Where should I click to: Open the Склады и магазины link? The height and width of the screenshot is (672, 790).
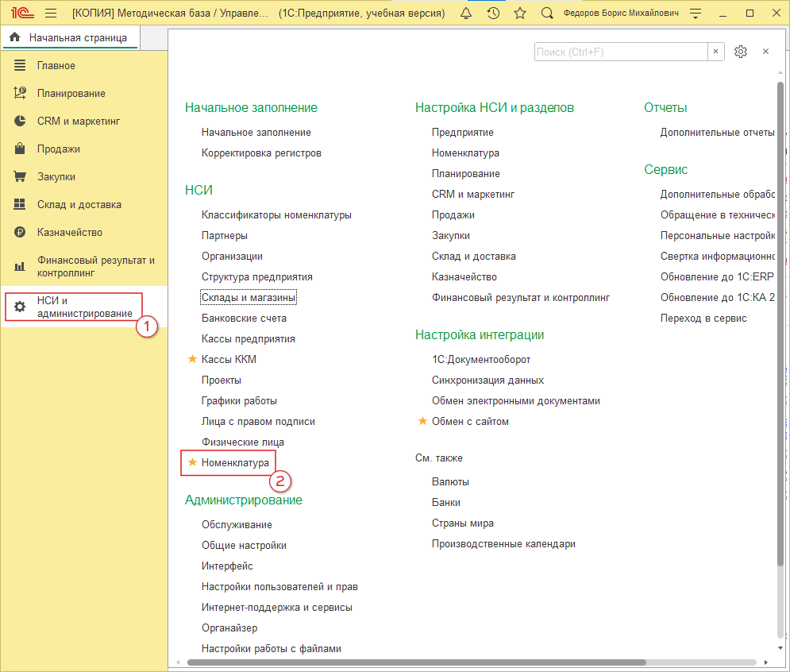click(249, 298)
